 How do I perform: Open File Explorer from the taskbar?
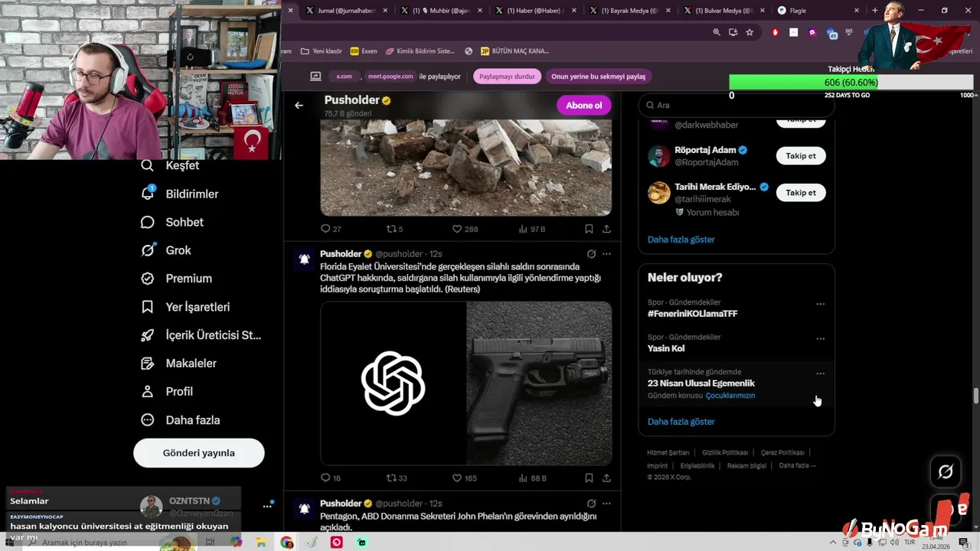tap(261, 543)
